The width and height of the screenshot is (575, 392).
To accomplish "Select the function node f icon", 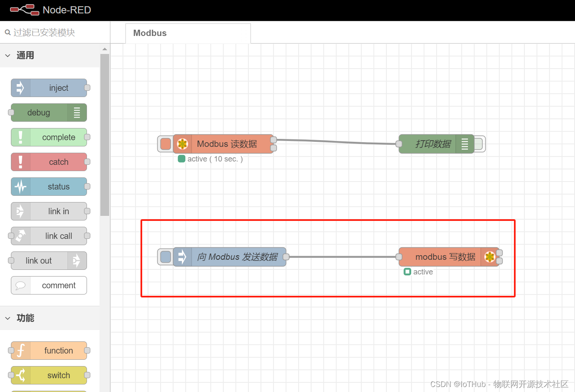I will tap(20, 351).
